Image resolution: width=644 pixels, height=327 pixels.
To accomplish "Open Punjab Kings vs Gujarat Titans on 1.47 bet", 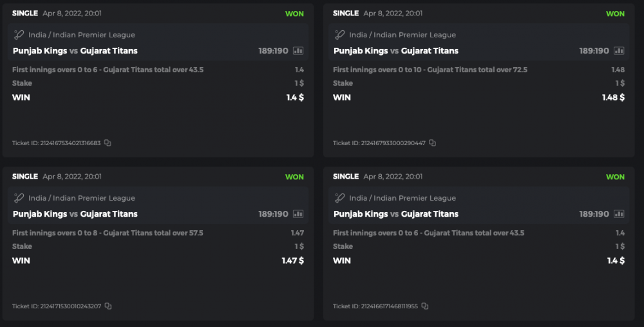I will pos(75,214).
